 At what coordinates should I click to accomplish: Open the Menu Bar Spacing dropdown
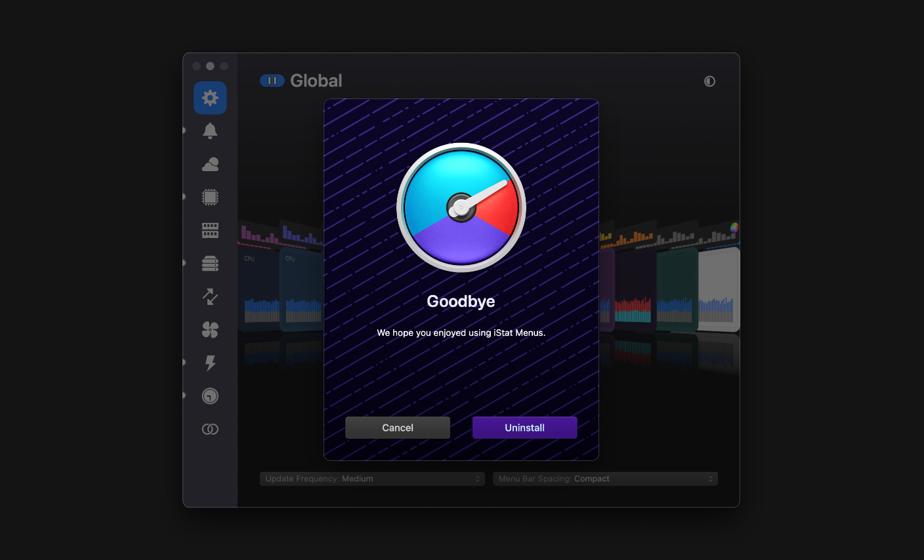click(x=605, y=479)
